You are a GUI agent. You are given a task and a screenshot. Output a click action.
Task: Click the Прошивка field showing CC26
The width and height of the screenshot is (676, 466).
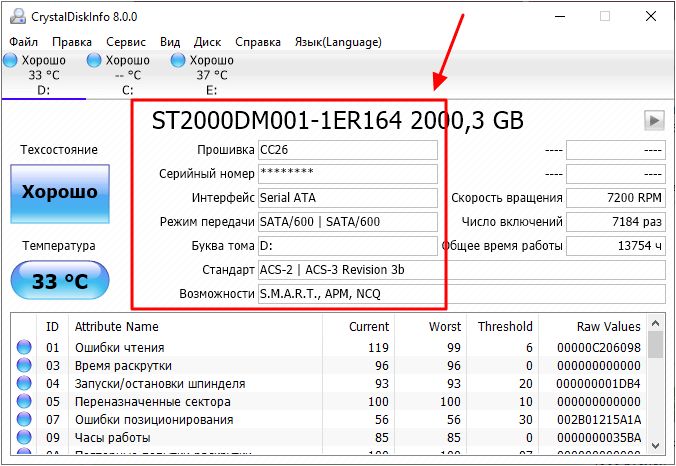tap(348, 150)
